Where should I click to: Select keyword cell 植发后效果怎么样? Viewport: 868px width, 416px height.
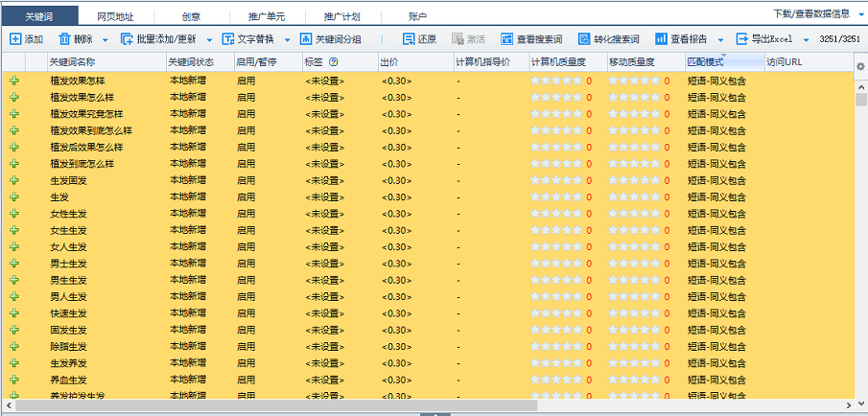[86, 148]
